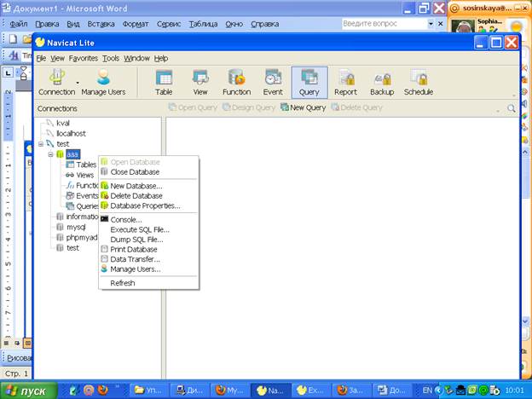Open dropdown arrow next to Connection
Image resolution: width=532 pixels, height=399 pixels.
pos(78,83)
